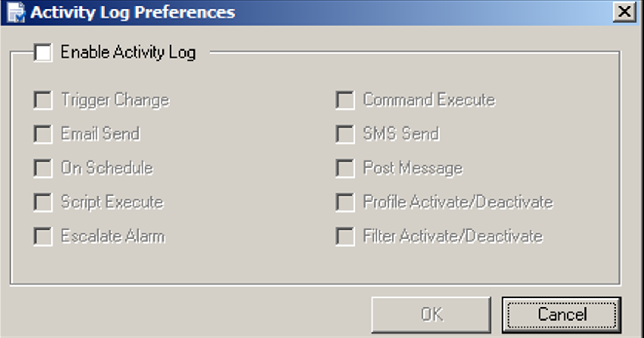This screenshot has width=644, height=338.
Task: Click the 'Command Execute' label text
Action: click(x=429, y=100)
